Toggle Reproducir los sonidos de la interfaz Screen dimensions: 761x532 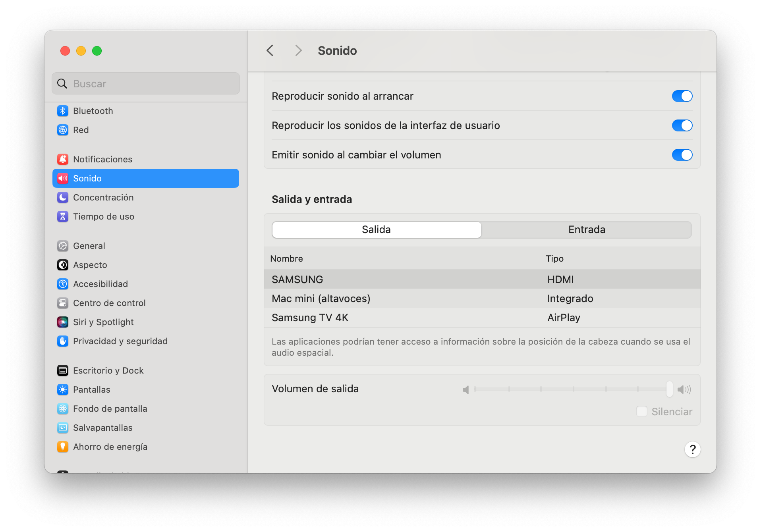(682, 125)
